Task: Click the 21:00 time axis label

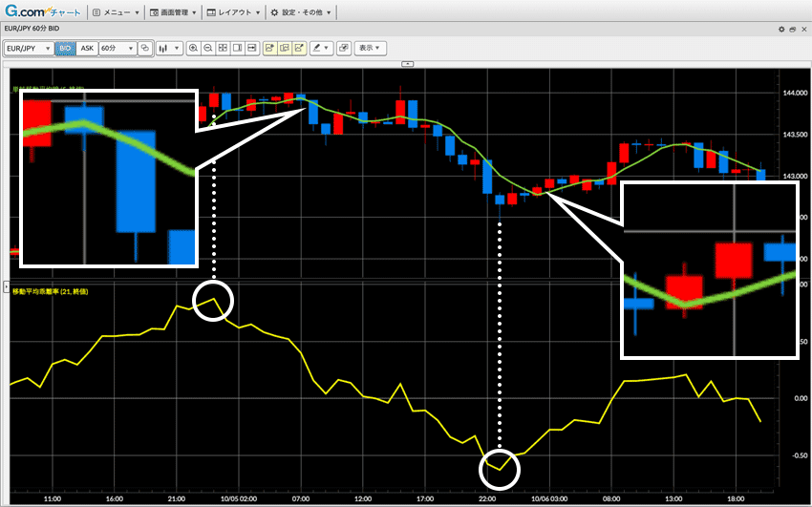Action: pos(177,499)
